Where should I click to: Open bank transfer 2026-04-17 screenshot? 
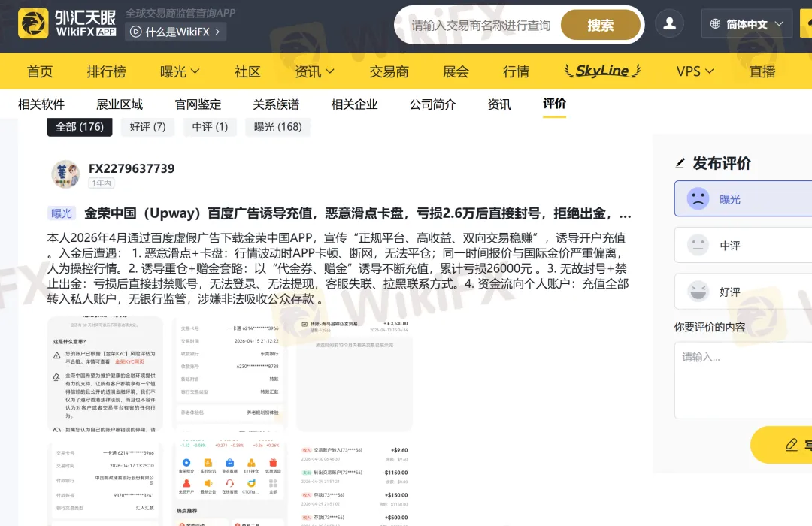(x=105, y=484)
